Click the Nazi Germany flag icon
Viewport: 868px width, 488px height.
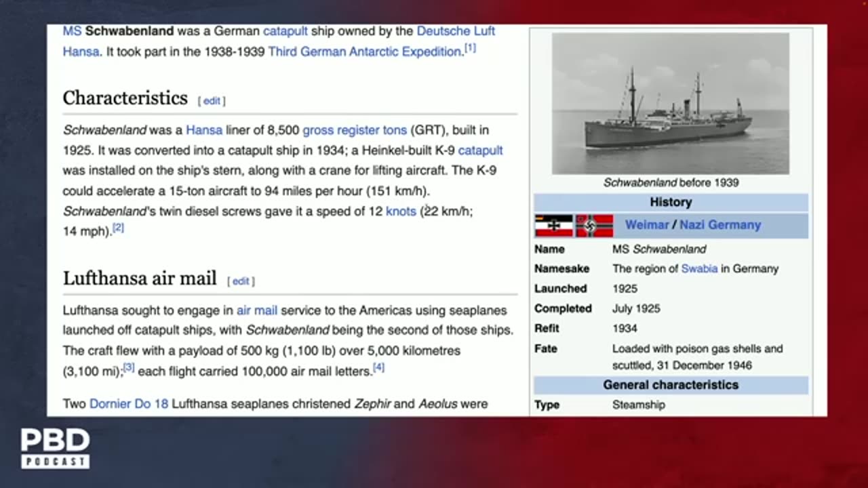point(594,226)
